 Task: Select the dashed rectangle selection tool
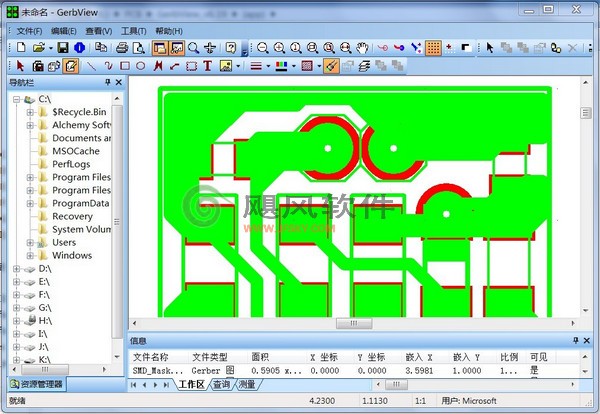[x=191, y=66]
